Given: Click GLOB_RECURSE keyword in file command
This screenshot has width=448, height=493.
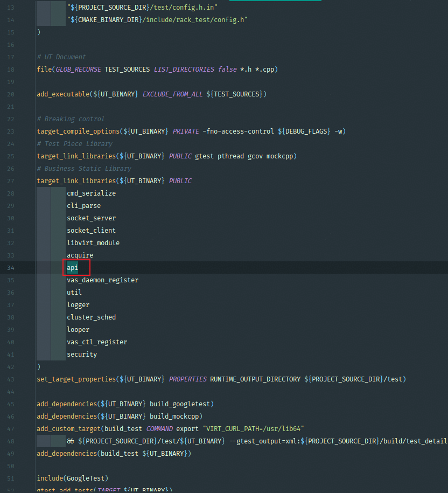Looking at the screenshot, I should tap(78, 70).
